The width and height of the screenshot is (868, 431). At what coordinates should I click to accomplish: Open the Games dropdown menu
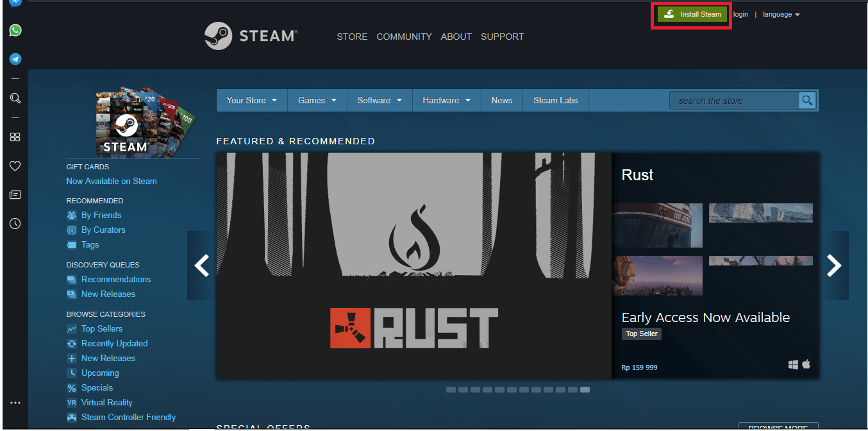[317, 100]
